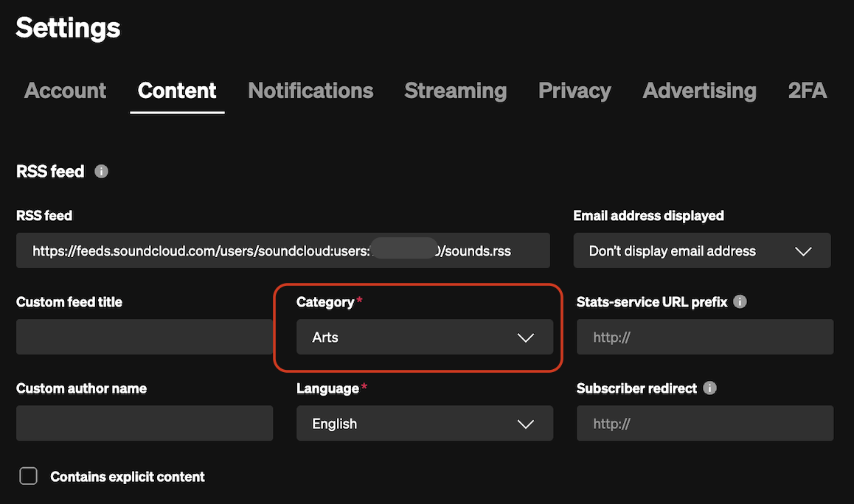Open the Streaming settings tab

455,91
